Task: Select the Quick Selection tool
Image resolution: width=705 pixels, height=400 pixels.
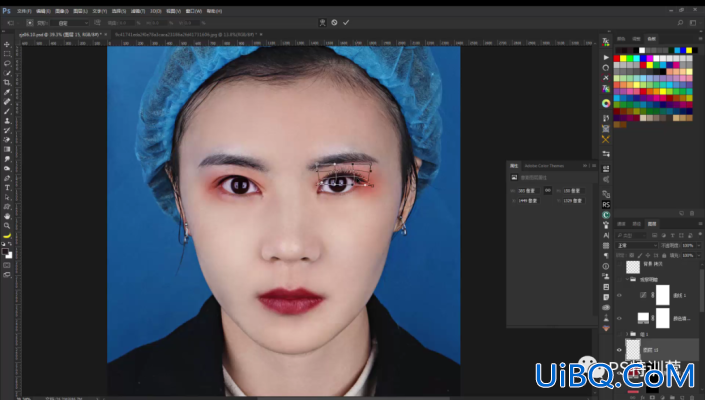Action: (x=7, y=73)
